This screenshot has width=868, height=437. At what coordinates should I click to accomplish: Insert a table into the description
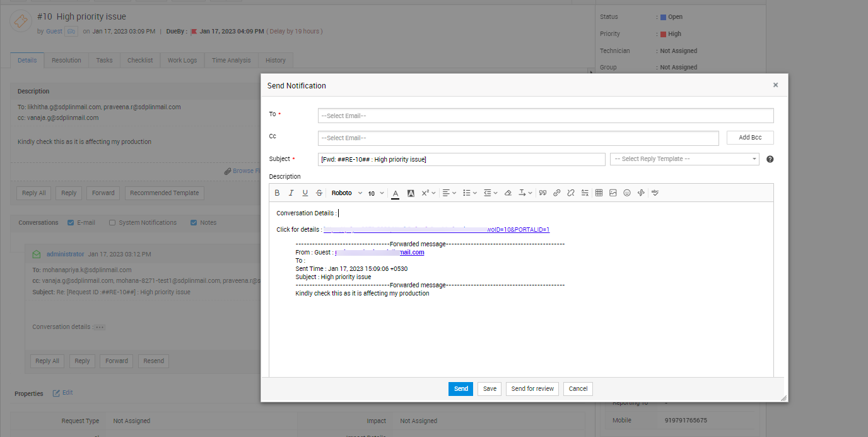(599, 193)
